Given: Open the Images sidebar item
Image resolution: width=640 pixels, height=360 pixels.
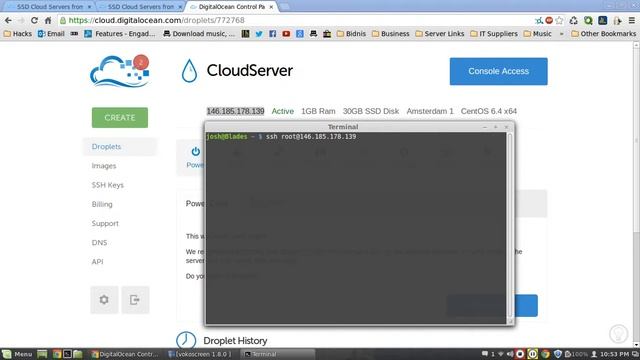Looking at the screenshot, I should (x=104, y=166).
